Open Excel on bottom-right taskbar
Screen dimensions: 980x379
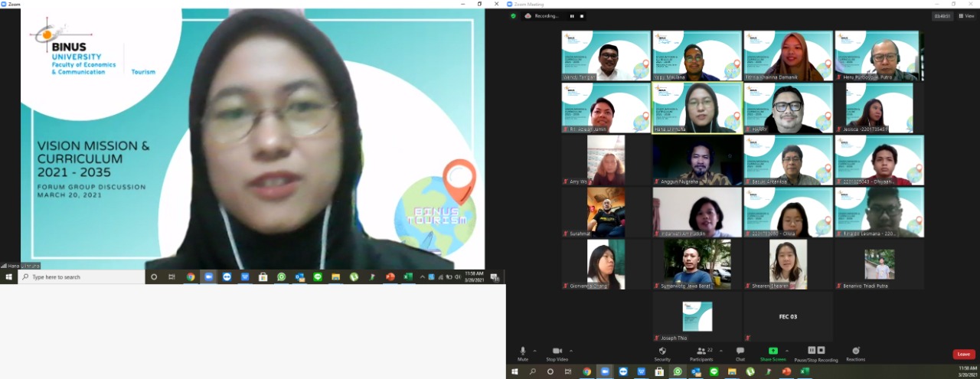click(805, 371)
